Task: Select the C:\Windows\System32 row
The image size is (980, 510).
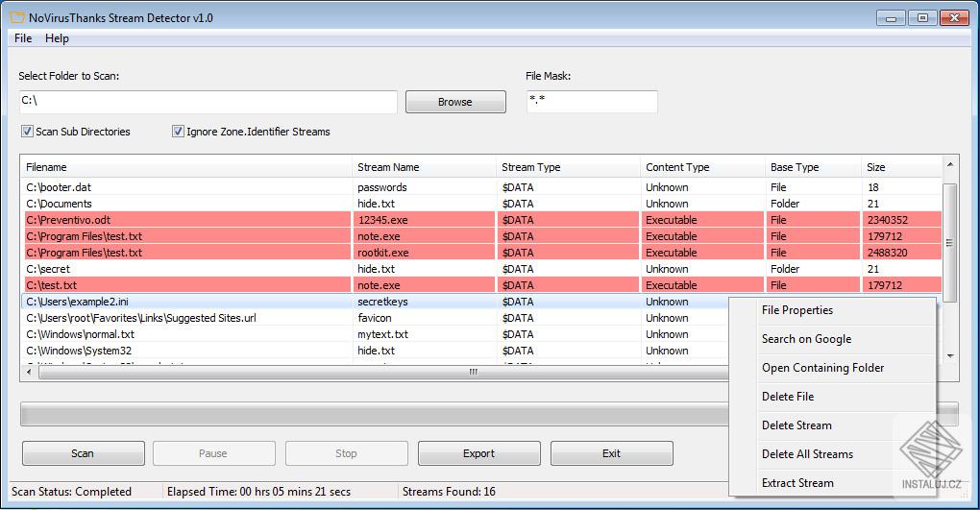Action: [375, 350]
